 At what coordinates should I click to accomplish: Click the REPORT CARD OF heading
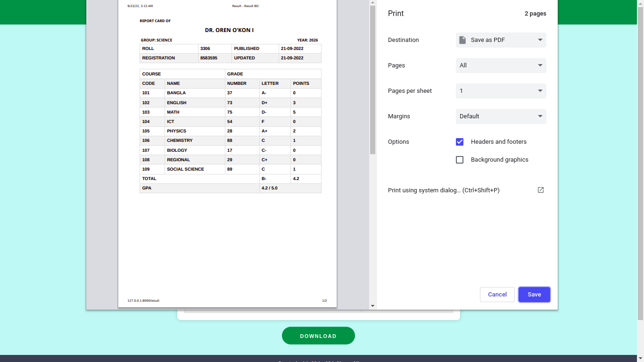155,21
